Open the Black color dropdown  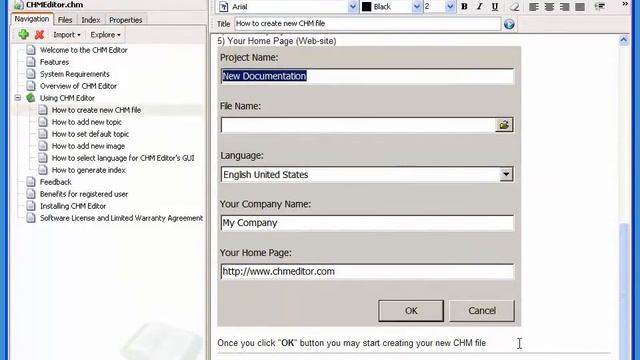pos(416,7)
